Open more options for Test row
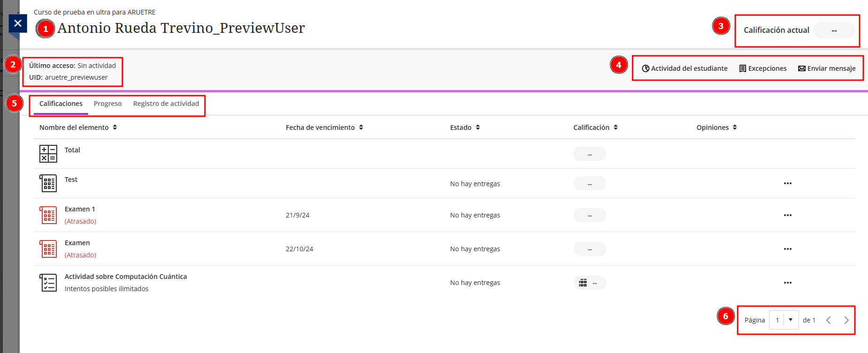 pos(787,183)
